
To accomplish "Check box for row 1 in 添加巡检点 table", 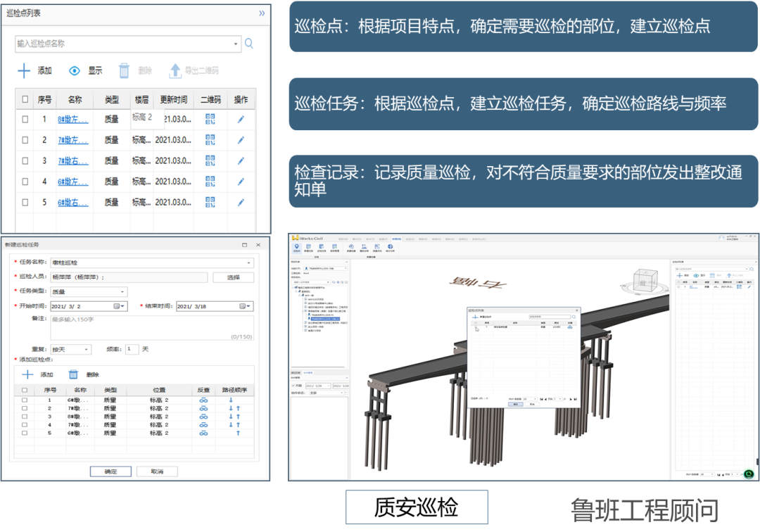I will point(25,400).
